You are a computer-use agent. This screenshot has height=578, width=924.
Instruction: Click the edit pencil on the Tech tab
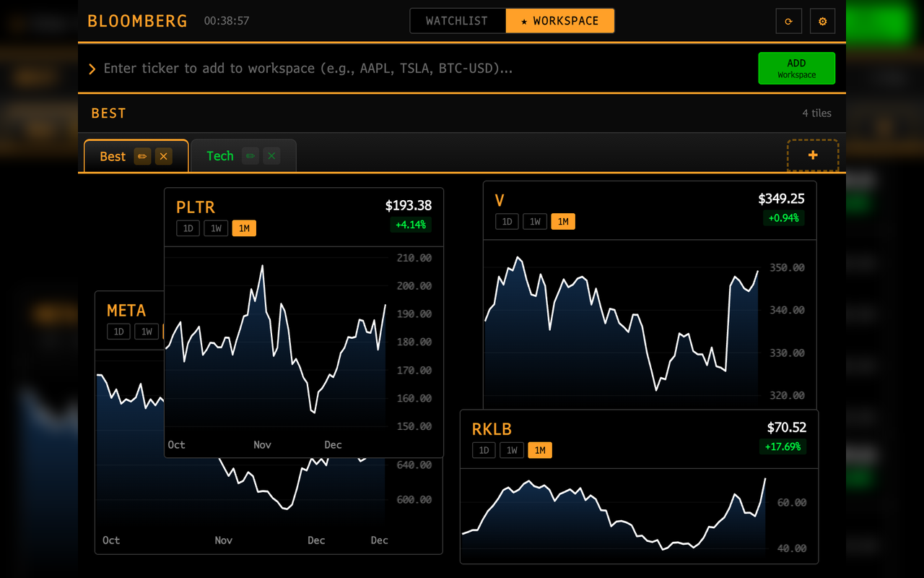click(250, 155)
